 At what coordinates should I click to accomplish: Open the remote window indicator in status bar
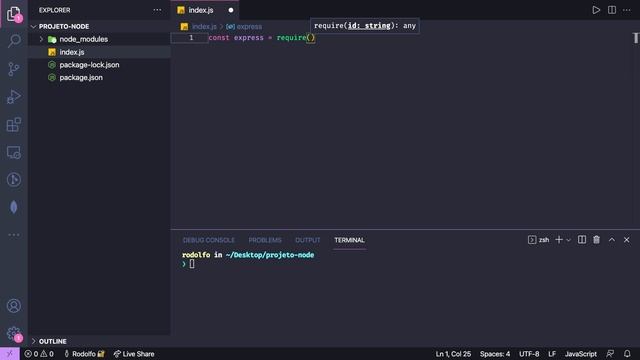10,354
